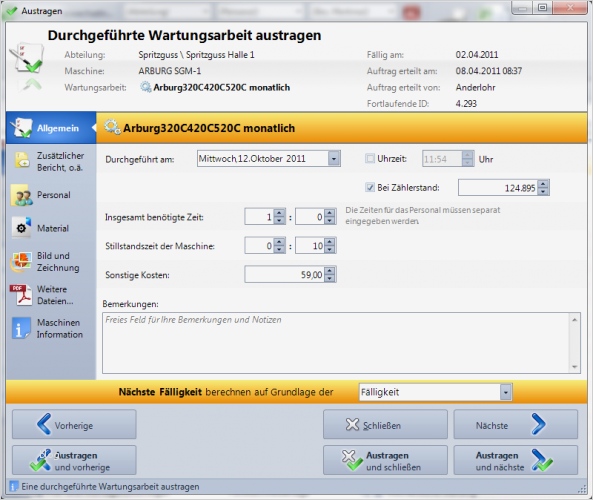Click the Anderlohr name text

click(x=475, y=87)
